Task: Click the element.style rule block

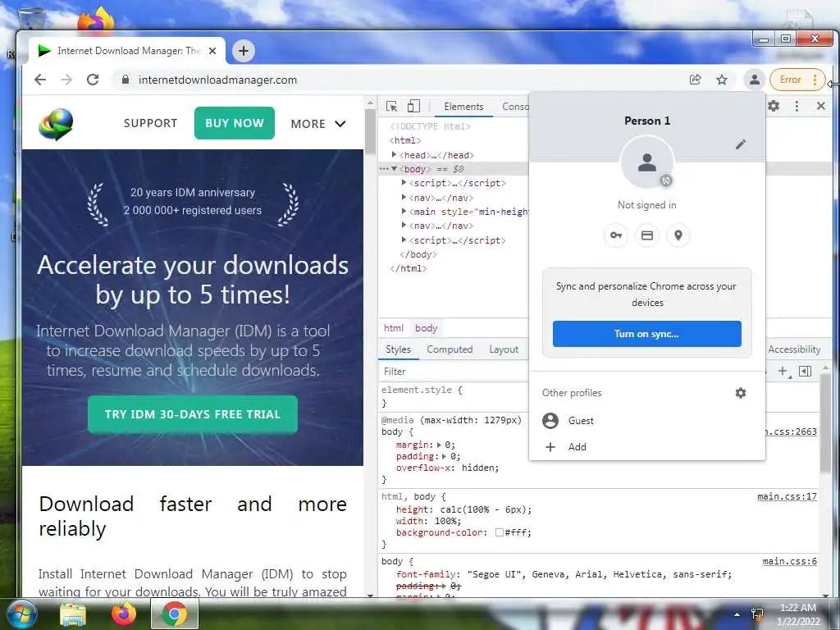Action: pos(454,396)
